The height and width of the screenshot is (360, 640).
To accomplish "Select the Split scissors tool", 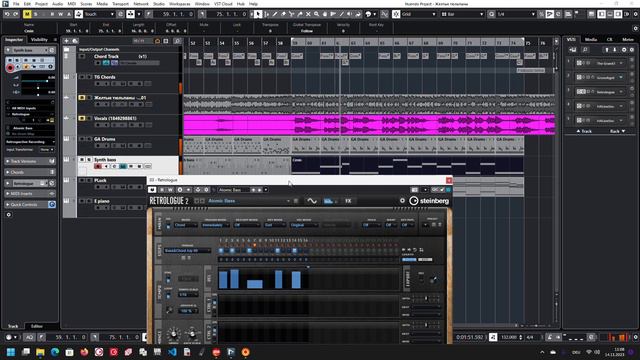I will click(x=291, y=14).
